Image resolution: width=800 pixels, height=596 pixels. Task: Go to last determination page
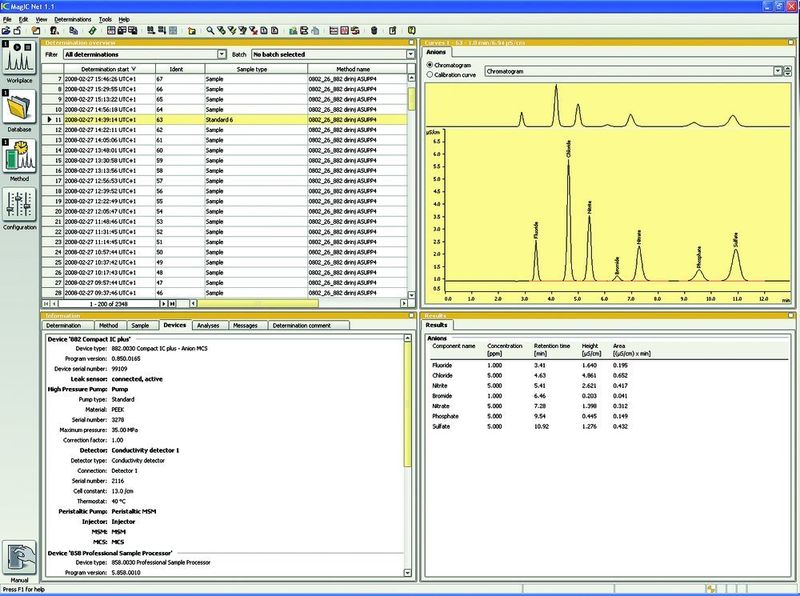(x=172, y=304)
